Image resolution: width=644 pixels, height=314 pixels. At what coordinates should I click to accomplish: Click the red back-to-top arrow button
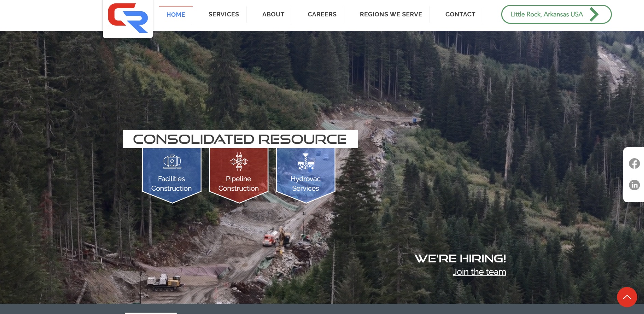coord(627,297)
